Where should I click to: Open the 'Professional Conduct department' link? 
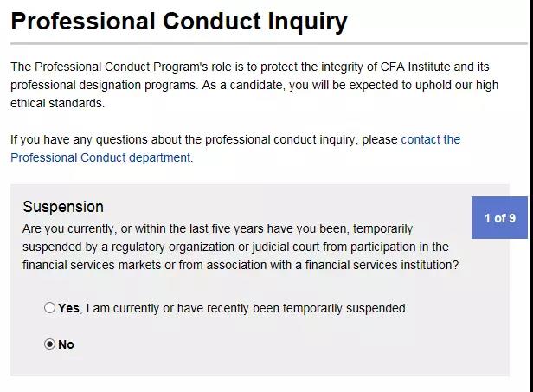tap(101, 157)
